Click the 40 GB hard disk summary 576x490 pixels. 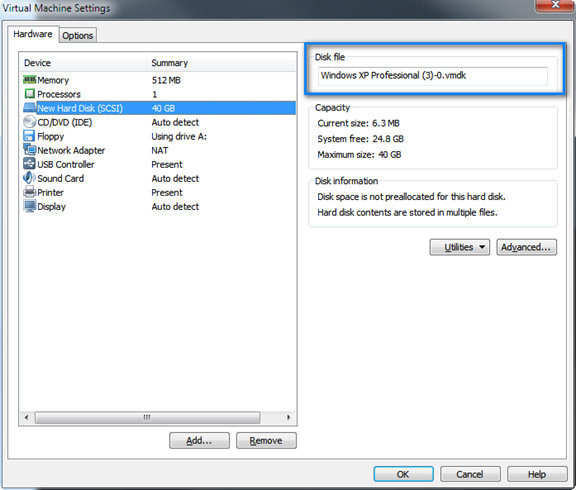coord(163,108)
